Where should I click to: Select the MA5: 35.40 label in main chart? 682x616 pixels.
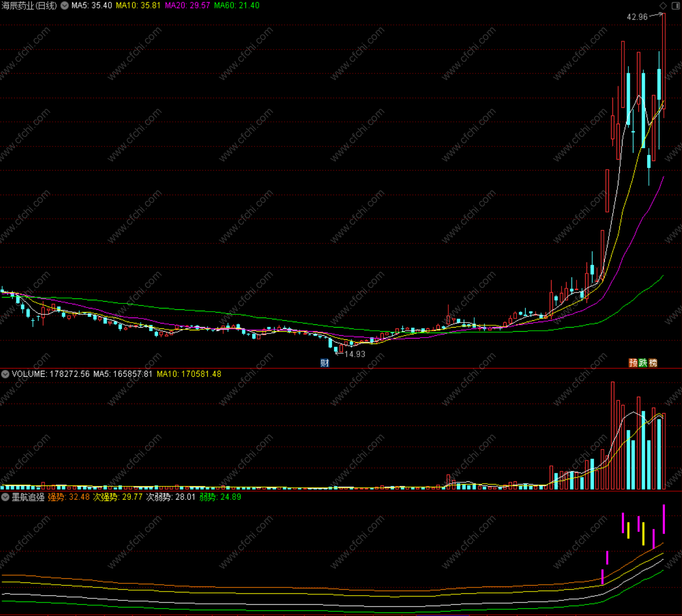(91, 5)
